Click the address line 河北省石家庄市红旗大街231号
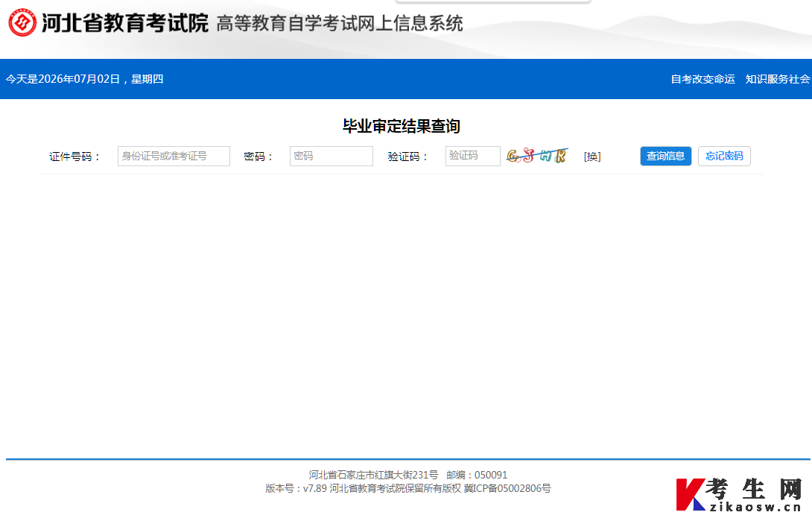The image size is (812, 521). (x=373, y=475)
